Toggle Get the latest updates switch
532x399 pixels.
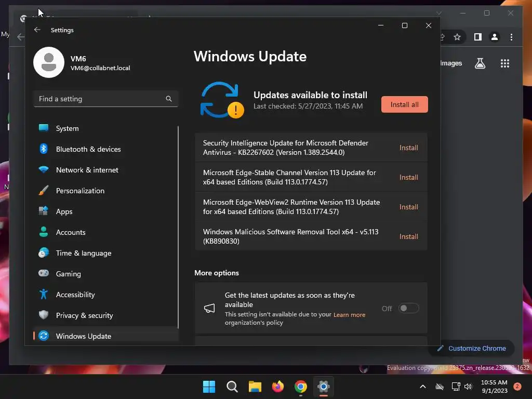pyautogui.click(x=408, y=308)
